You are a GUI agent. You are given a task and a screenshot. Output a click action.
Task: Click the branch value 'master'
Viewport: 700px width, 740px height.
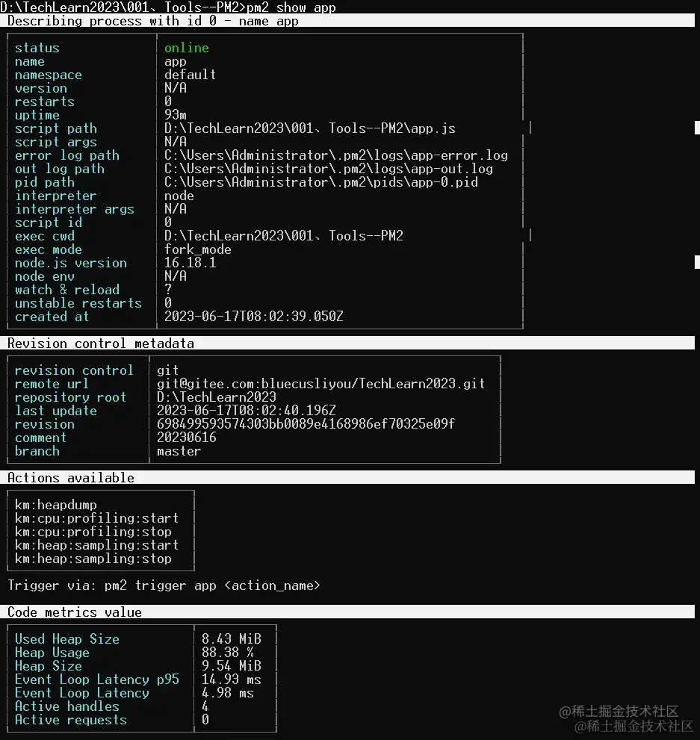(179, 451)
